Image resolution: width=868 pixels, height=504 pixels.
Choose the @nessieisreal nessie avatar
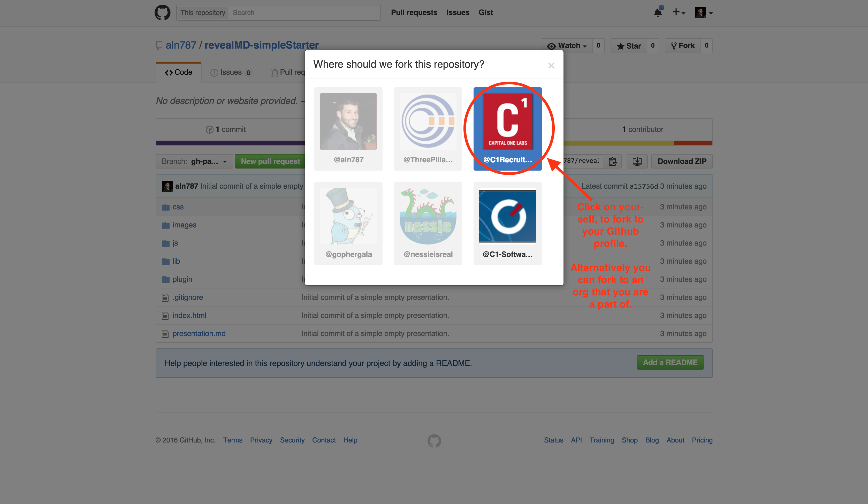428,223
